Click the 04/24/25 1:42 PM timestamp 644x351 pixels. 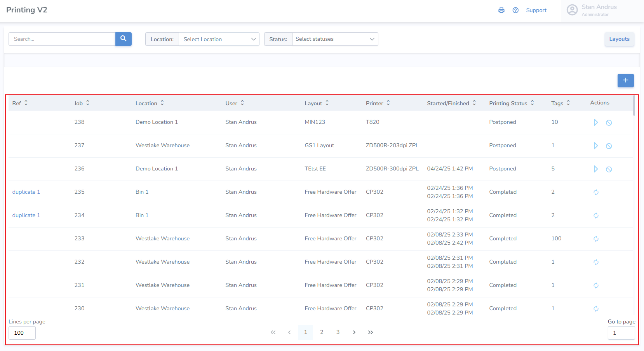[450, 169]
